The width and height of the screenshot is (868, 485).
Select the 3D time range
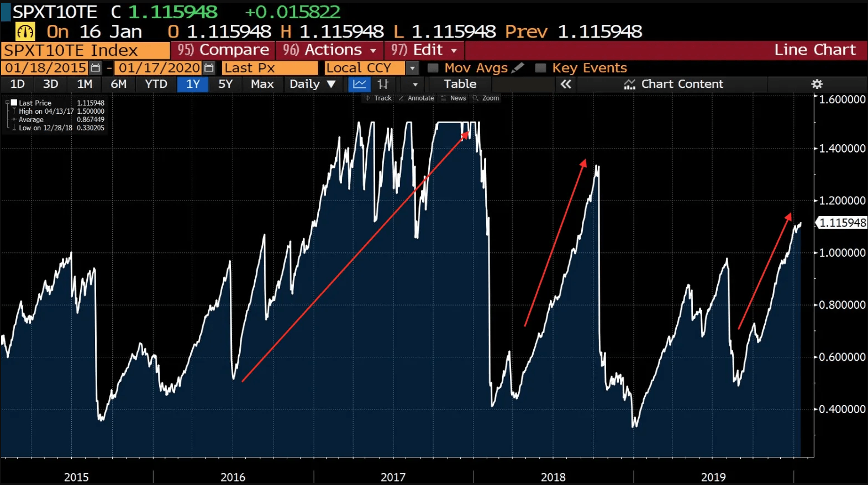pyautogui.click(x=51, y=84)
